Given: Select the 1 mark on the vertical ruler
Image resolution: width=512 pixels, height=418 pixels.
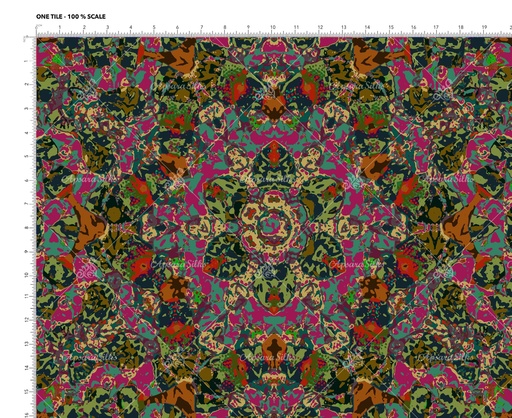Looking at the screenshot, I should [27, 61].
